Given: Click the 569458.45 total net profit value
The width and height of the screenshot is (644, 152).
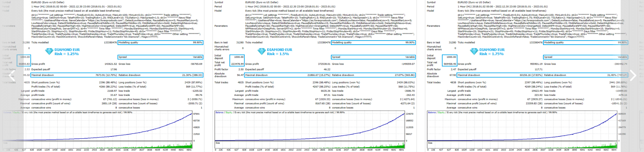Looking at the screenshot, I should coord(449,64).
